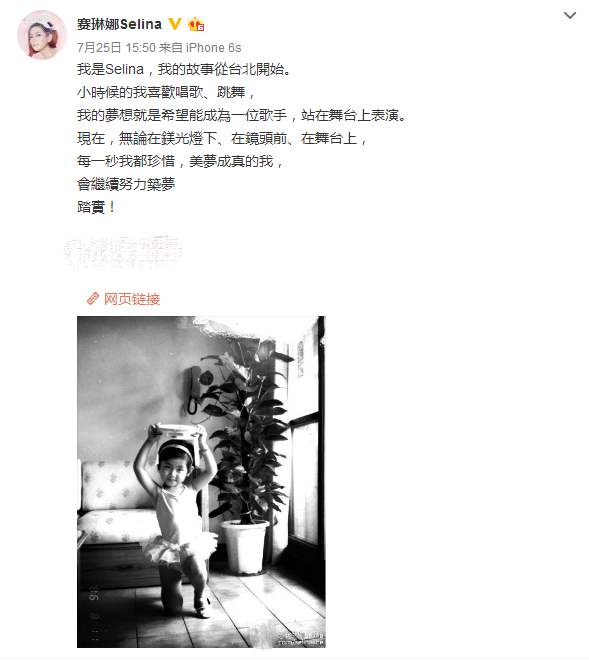Click the iPhone 6s source link
Viewport: 589px width, 661px height.
[213, 48]
